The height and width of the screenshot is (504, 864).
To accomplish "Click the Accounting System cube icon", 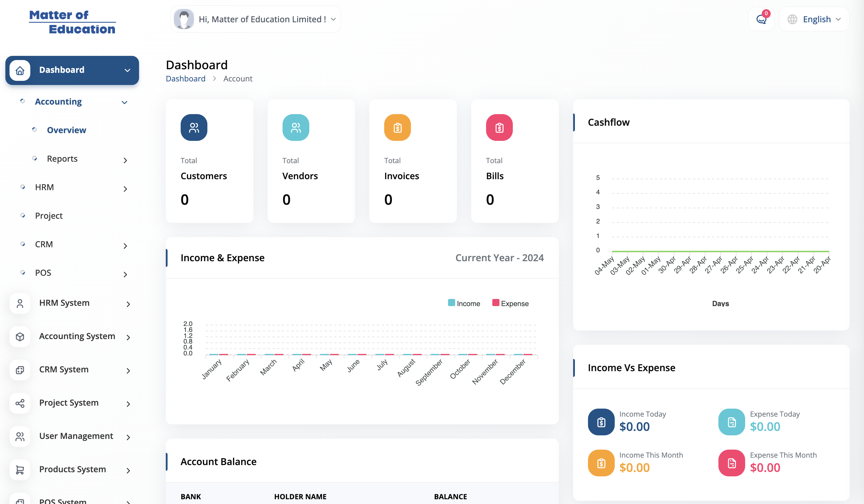I will [20, 337].
